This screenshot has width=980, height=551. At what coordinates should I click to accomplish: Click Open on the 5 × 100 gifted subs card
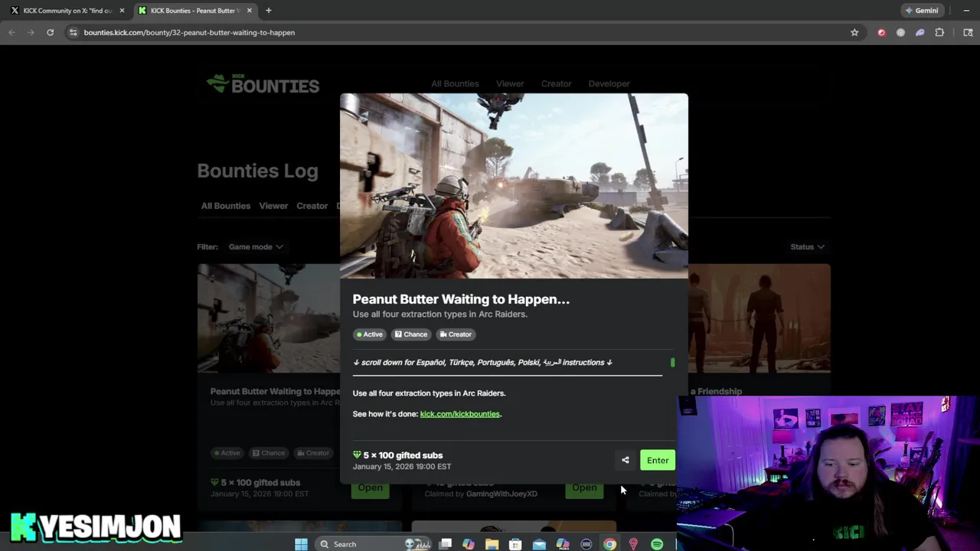[x=370, y=487]
